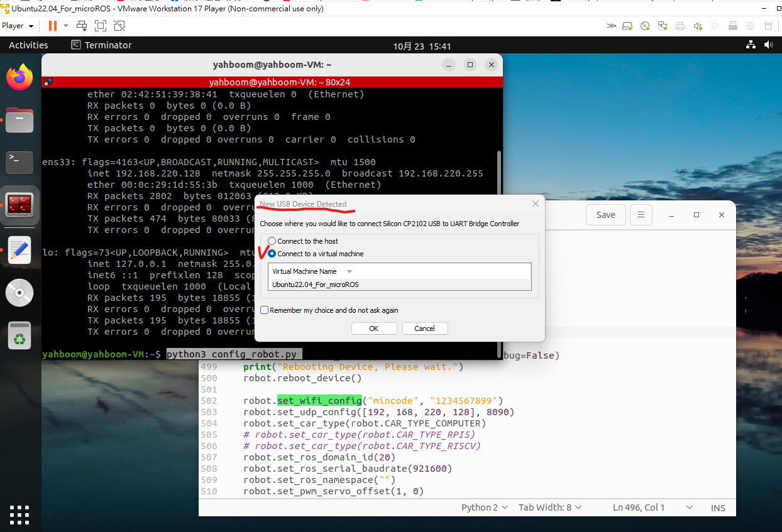Click line 503 robot.set_udp_config in editor

[379, 412]
